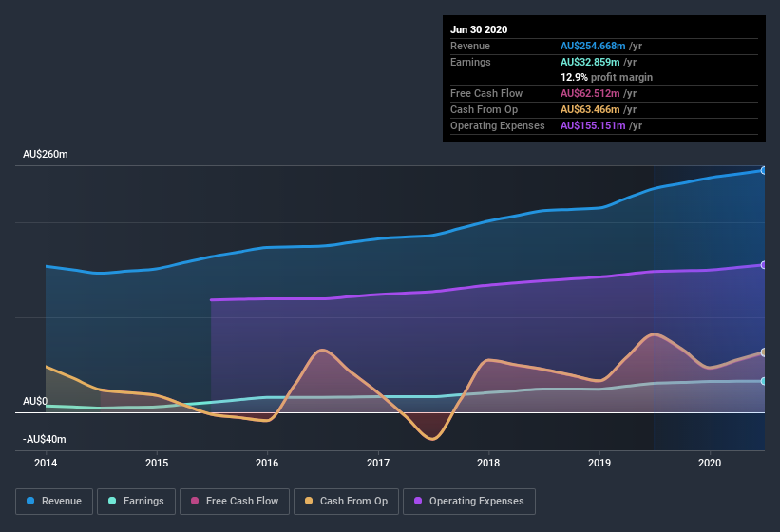
Task: Click the AU$32.859m earnings value
Action: (590, 62)
